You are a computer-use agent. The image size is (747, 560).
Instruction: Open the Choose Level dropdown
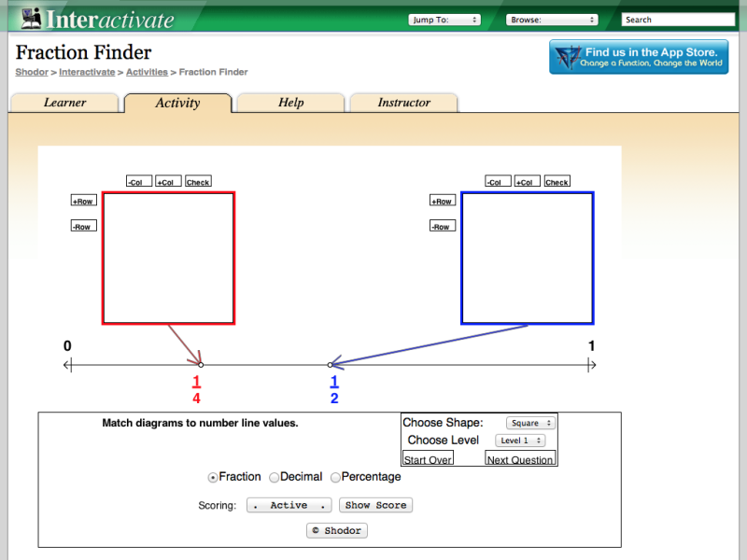pyautogui.click(x=519, y=440)
